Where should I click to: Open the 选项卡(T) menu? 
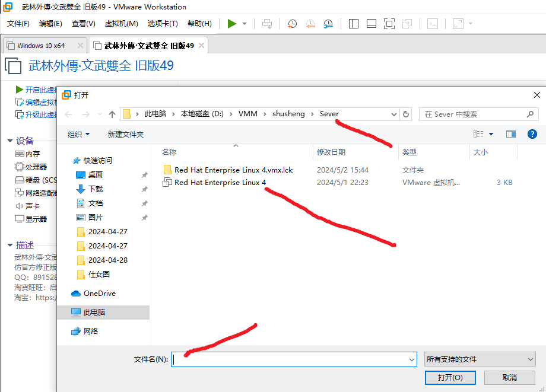pyautogui.click(x=163, y=24)
